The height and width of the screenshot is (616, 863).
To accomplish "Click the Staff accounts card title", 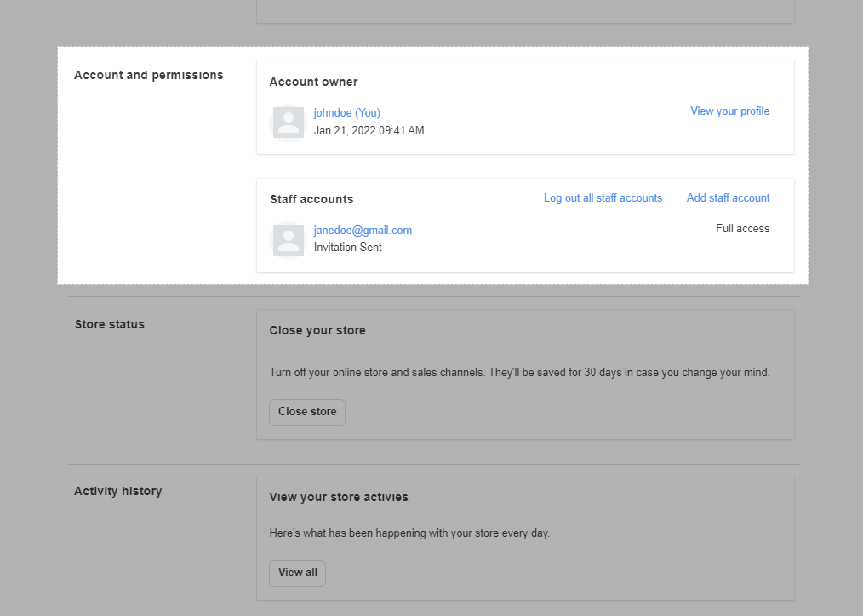I will coord(311,200).
